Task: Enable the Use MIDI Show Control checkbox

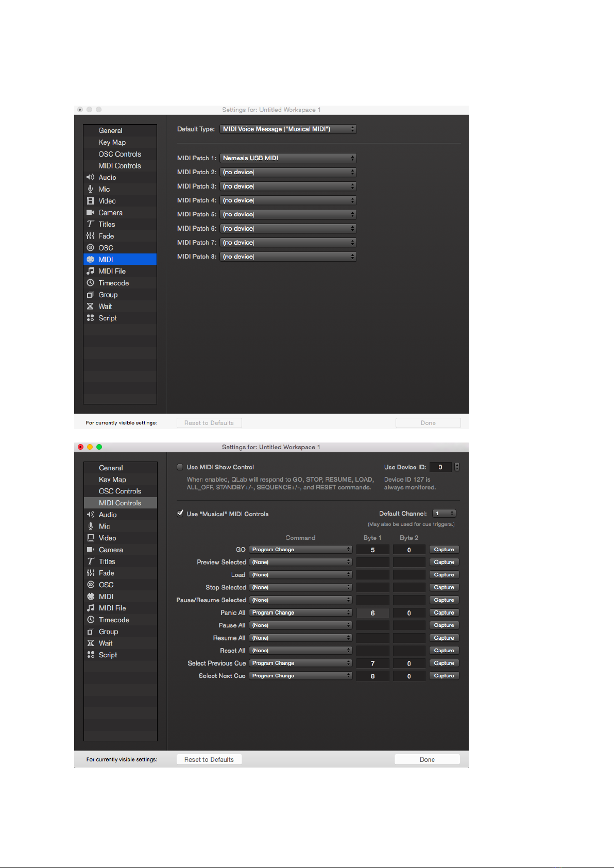Action: [x=180, y=467]
